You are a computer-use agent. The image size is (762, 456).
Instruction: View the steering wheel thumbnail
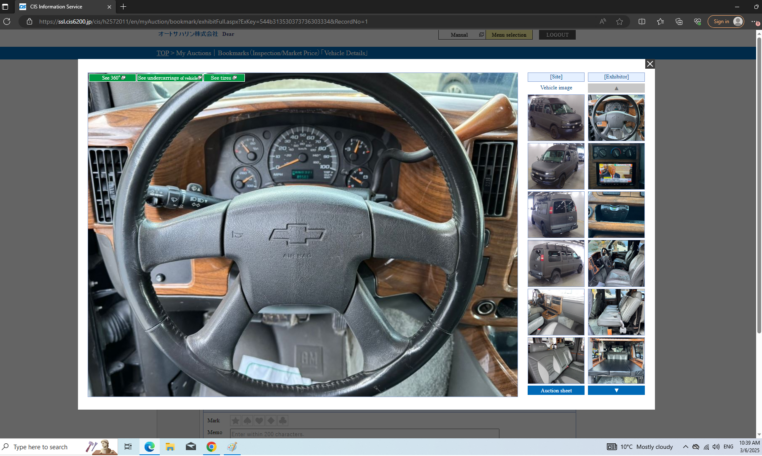(x=616, y=118)
